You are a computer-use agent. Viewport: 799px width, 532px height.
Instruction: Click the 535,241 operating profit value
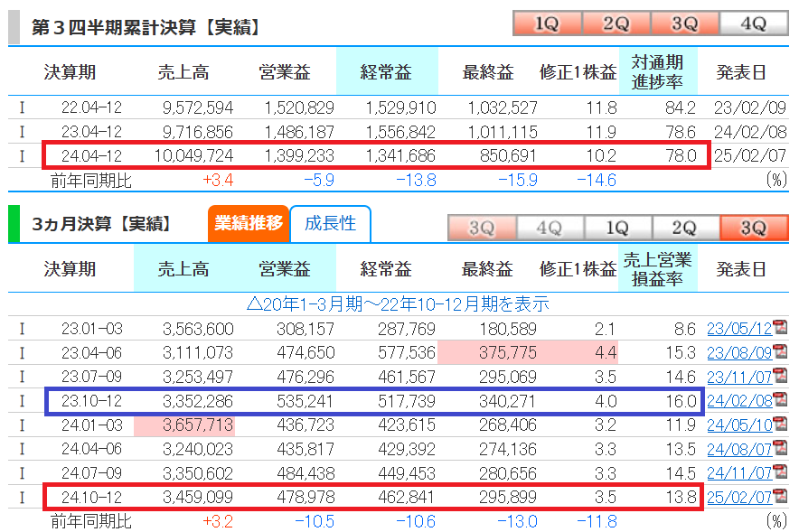tap(305, 401)
